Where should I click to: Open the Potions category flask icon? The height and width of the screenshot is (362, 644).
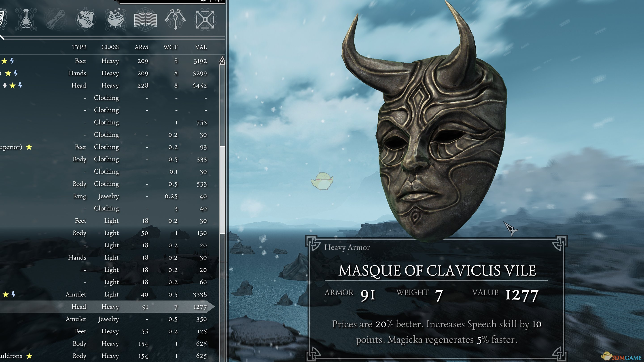pos(26,19)
